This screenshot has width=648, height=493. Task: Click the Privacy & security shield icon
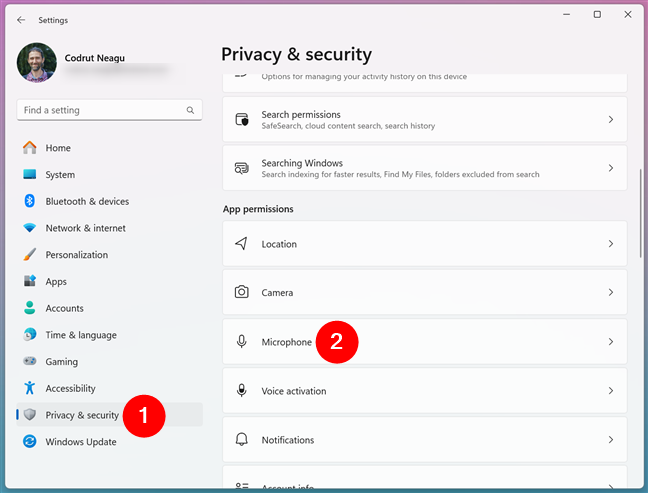coord(30,414)
